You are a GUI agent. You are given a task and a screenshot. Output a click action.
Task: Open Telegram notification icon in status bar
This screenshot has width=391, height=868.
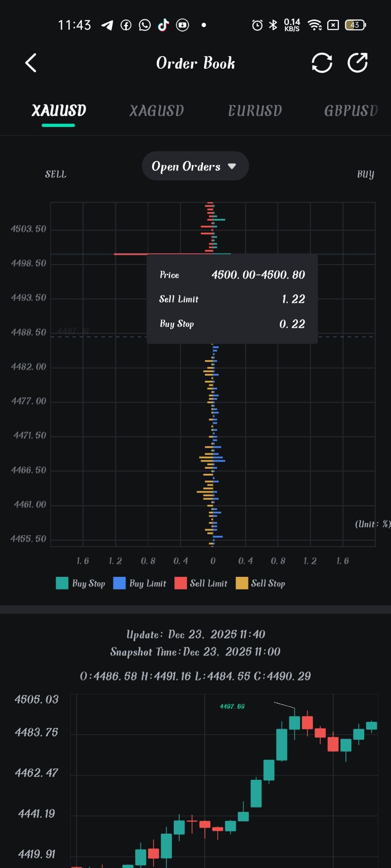107,25
